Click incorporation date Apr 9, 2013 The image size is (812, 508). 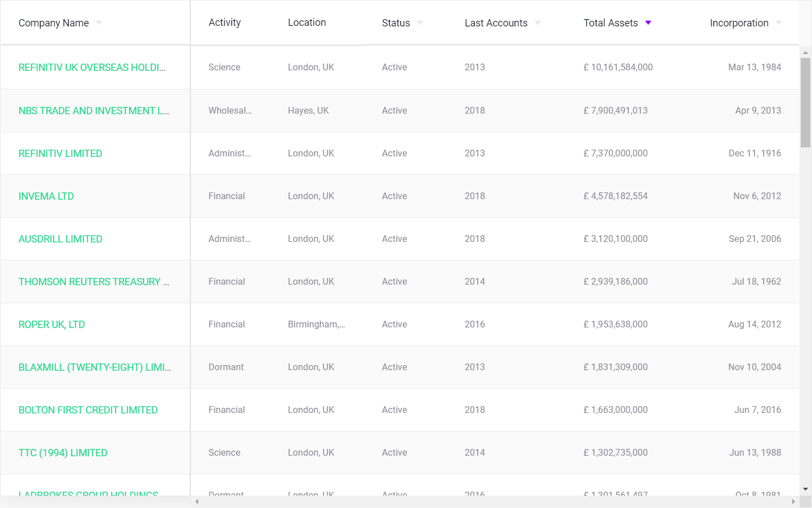[x=758, y=110]
